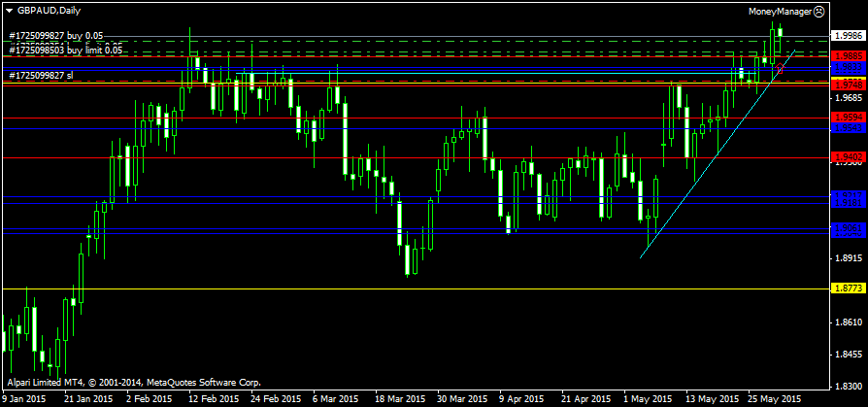Screen dimensions: 868x407
Task: Click the current price tag 1.9986
Action: point(849,35)
